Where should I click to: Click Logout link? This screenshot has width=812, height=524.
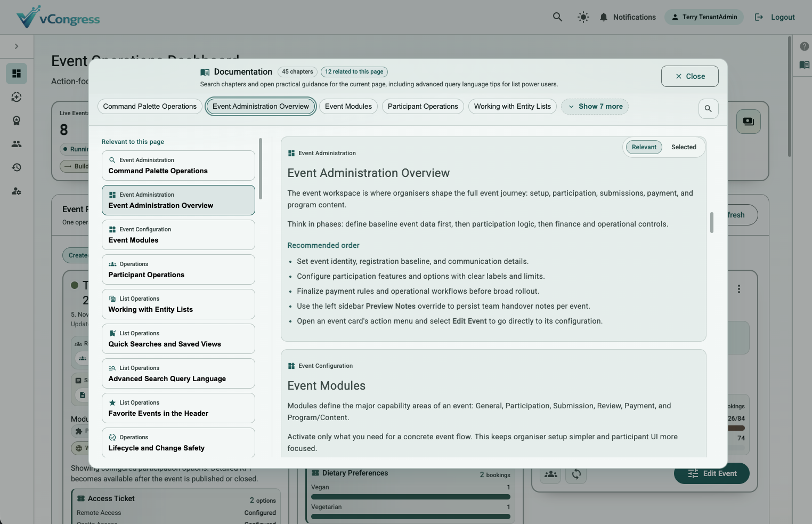(x=783, y=17)
